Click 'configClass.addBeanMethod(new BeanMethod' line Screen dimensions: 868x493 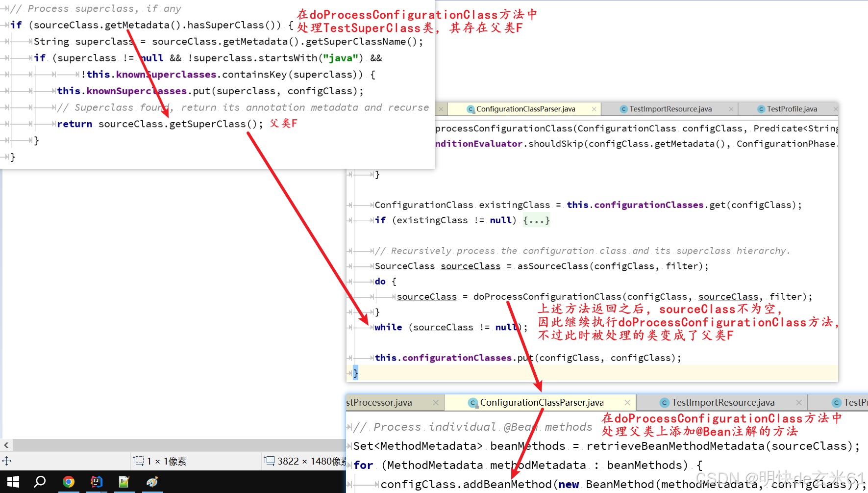623,484
